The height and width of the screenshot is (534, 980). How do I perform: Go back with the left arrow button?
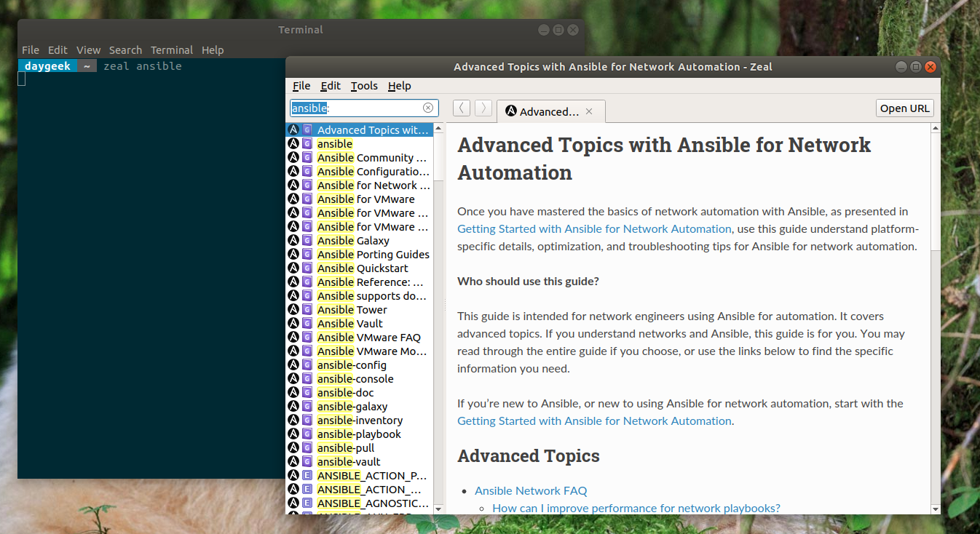pyautogui.click(x=461, y=108)
